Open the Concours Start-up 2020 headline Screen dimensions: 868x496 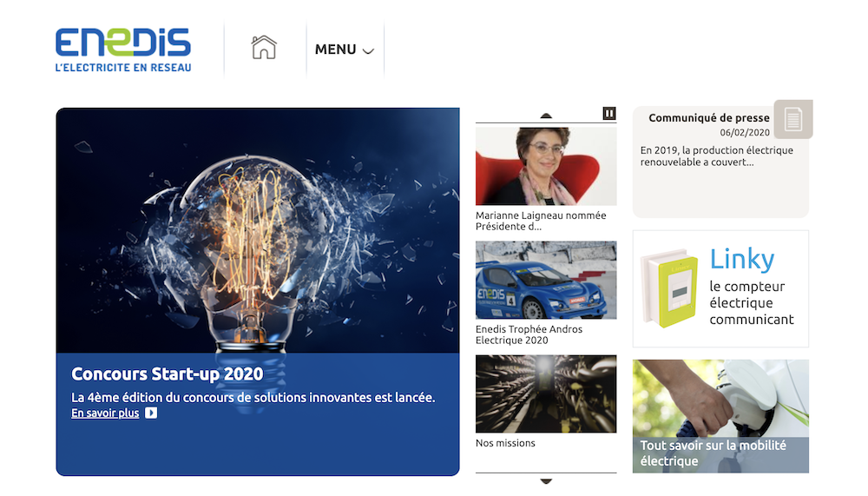point(167,374)
